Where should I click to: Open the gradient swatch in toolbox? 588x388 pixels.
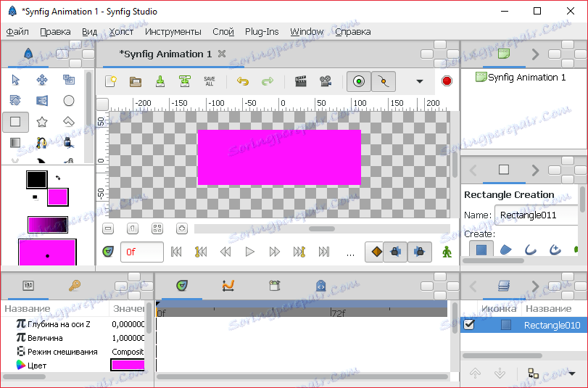pos(48,225)
